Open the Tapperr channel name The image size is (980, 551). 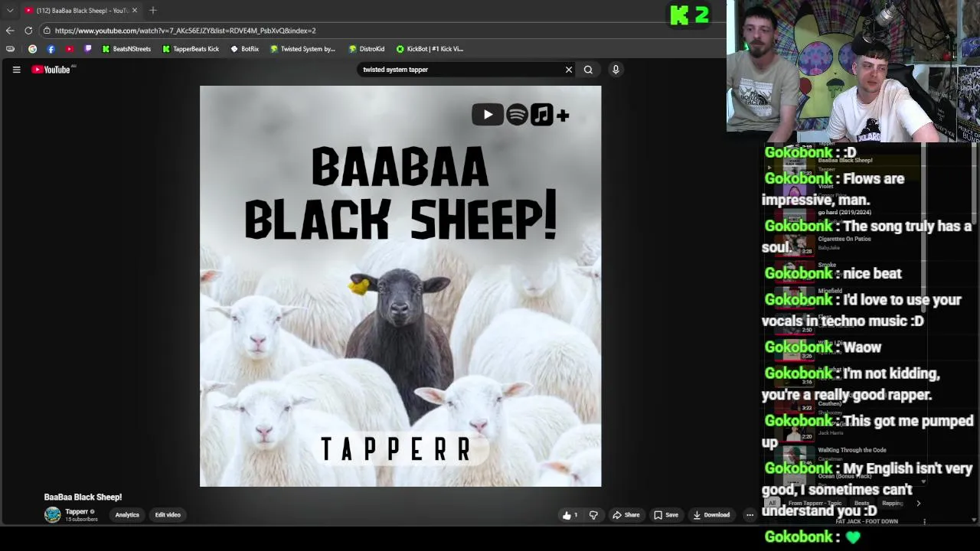click(76, 511)
